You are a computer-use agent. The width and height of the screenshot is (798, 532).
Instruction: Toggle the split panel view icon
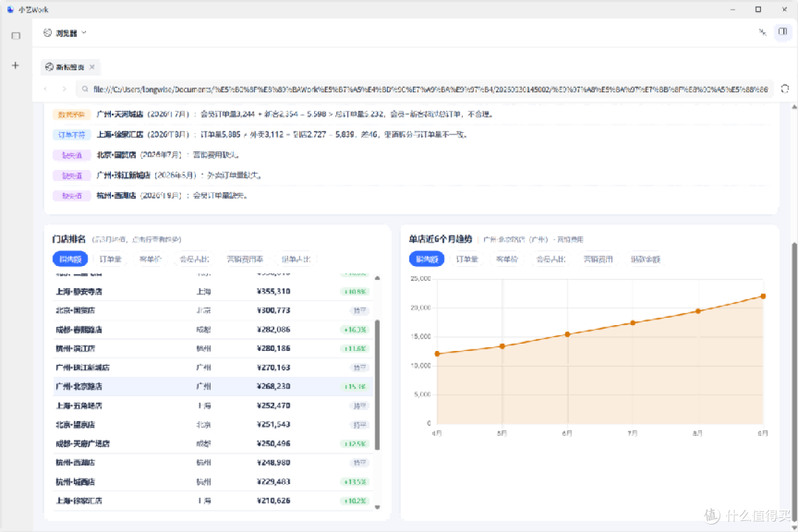782,32
